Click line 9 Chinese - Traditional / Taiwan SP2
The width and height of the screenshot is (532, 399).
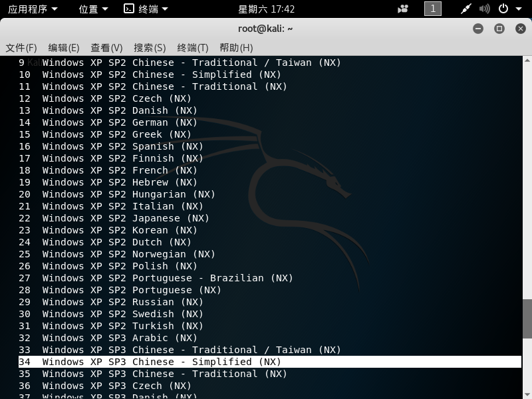180,63
